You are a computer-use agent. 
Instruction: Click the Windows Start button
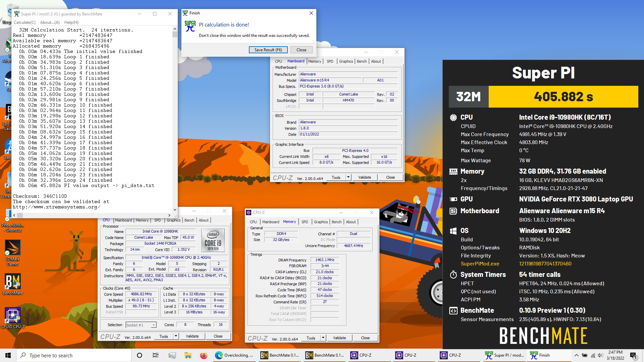pos(8,355)
